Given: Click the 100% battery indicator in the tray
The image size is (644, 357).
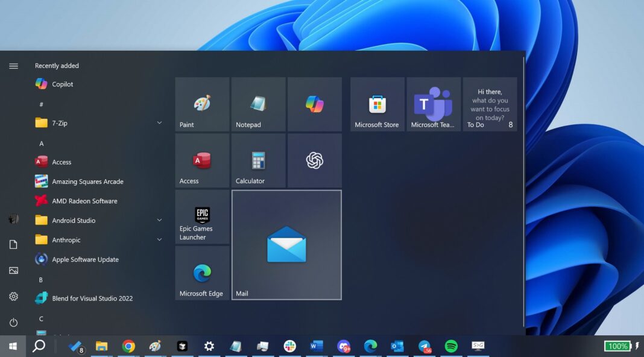Looking at the screenshot, I should coord(617,346).
